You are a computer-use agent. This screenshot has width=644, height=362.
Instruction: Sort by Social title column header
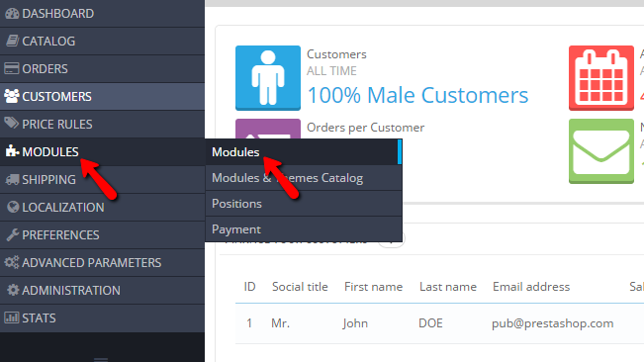pos(300,287)
